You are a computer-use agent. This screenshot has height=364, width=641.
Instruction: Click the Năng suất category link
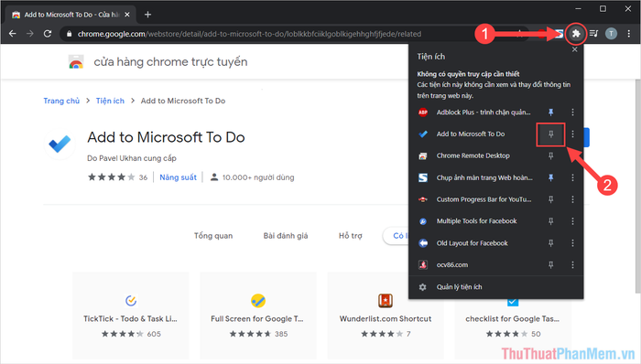[x=178, y=177]
